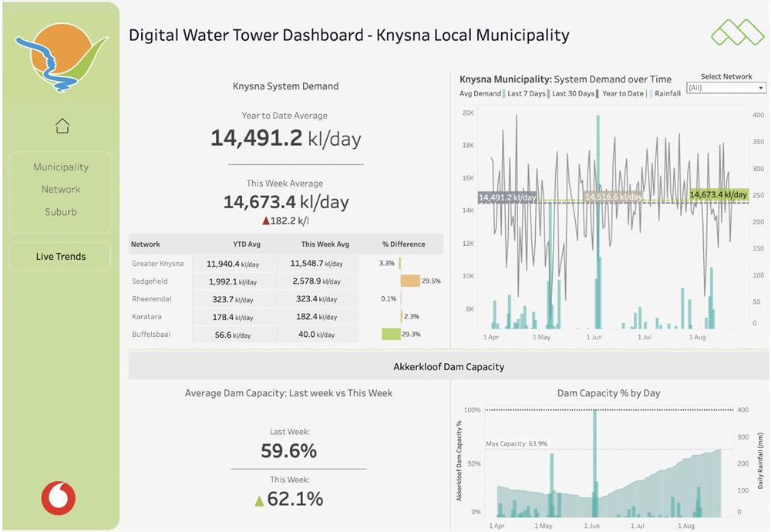
Task: Open the Select Network dropdown
Action: point(726,88)
